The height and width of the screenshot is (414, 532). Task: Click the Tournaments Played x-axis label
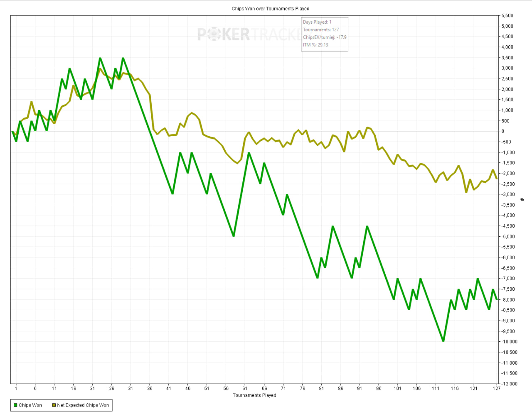click(x=254, y=395)
